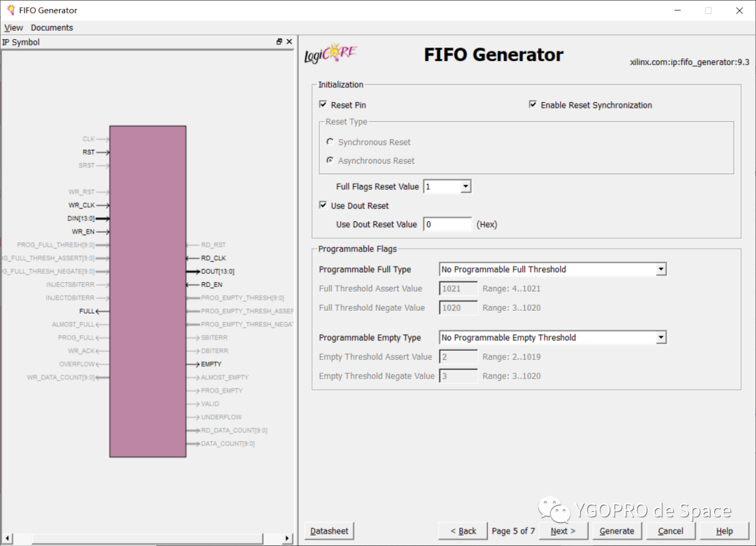756x546 pixels.
Task: Toggle Enable Reset Synchronization checkbox
Action: pos(533,104)
